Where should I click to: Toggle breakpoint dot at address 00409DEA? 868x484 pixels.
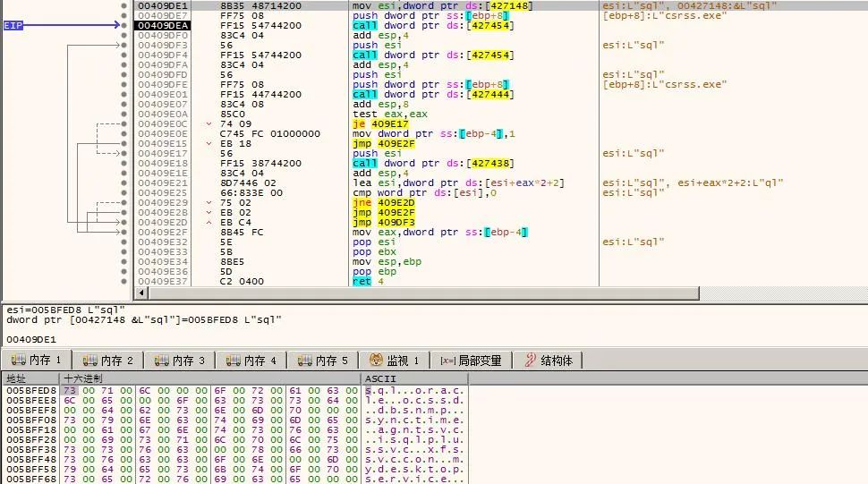pyautogui.click(x=123, y=26)
